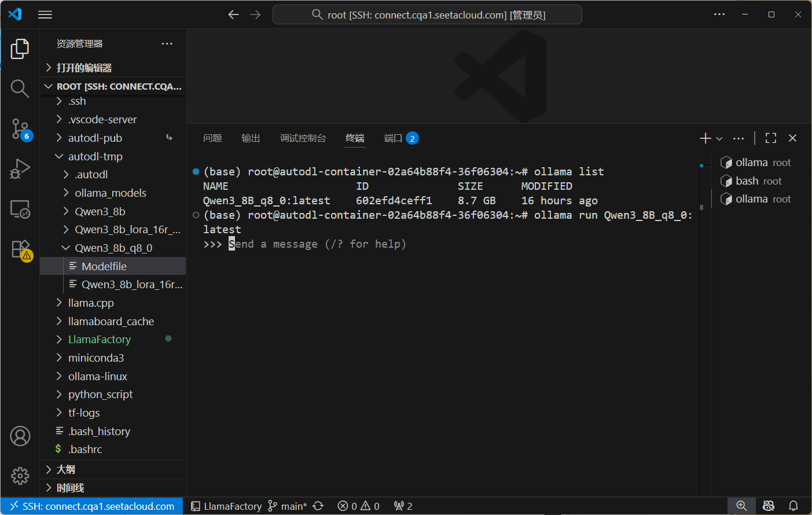
Task: Expand the tf-logs folder
Action: pos(113,413)
